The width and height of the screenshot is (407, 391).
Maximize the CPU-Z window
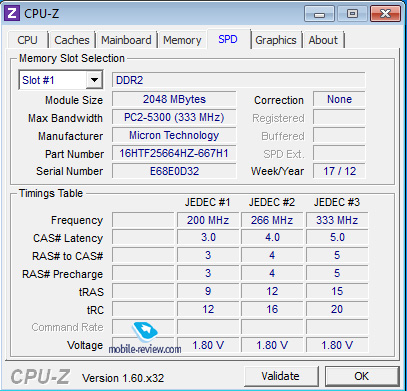click(x=352, y=14)
